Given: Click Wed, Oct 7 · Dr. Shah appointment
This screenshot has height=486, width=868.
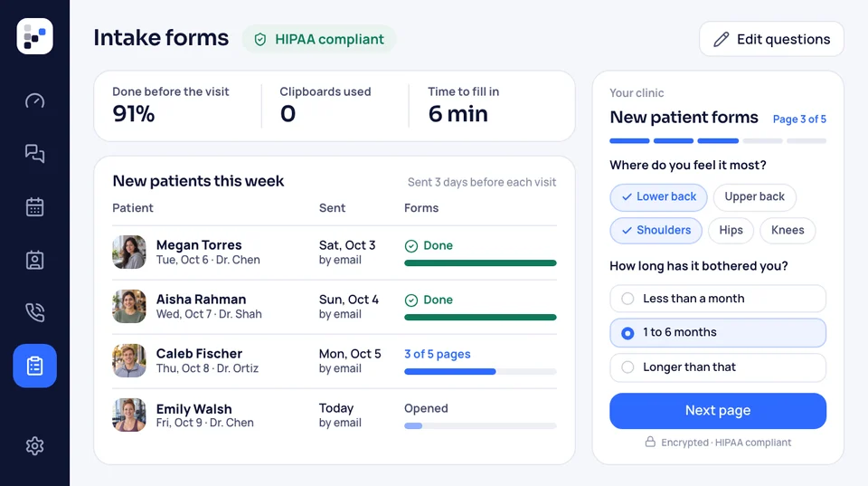Looking at the screenshot, I should [x=209, y=314].
